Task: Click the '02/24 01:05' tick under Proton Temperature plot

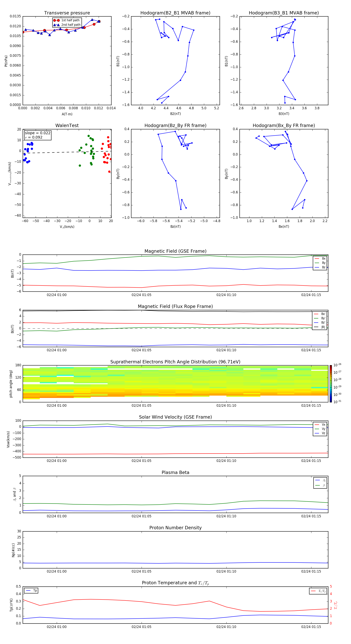Action: tap(141, 627)
